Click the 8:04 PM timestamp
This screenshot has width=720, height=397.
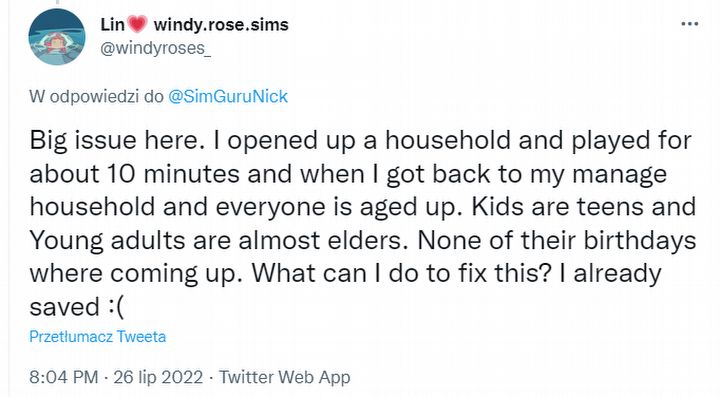(64, 377)
